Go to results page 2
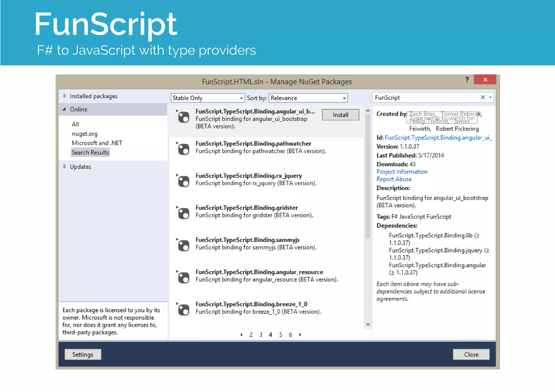Screen dimensions: 555x392 [x=251, y=335]
